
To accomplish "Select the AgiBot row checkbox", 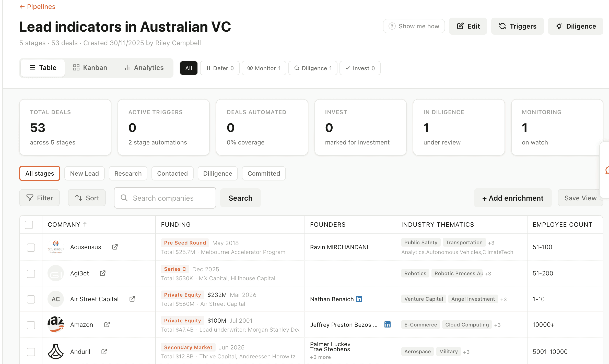I will tap(31, 274).
